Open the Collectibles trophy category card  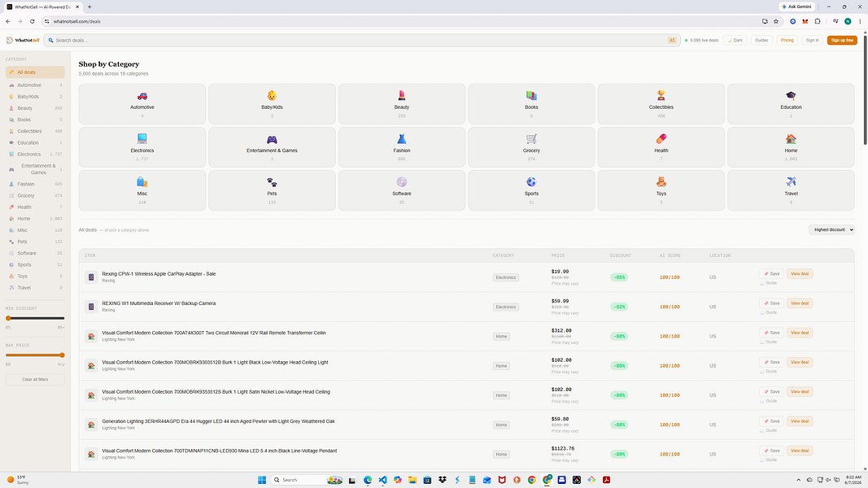[x=661, y=104]
